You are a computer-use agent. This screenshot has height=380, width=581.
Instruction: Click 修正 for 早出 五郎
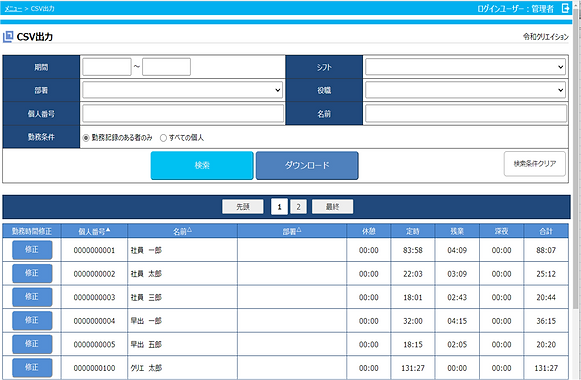click(32, 344)
